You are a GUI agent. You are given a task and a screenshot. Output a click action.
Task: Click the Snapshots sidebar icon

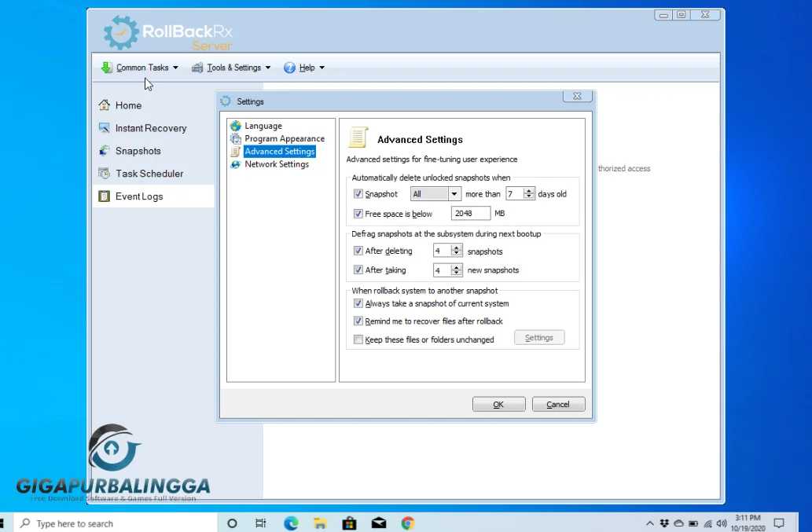tap(104, 151)
